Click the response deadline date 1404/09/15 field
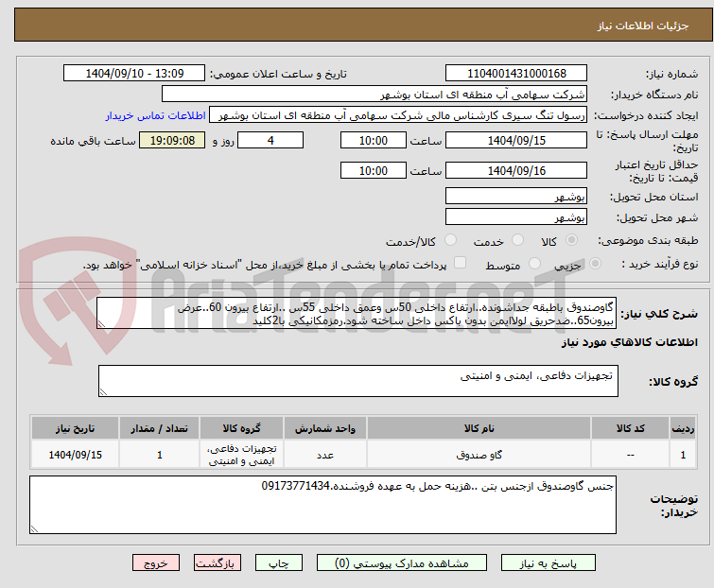 click(516, 140)
